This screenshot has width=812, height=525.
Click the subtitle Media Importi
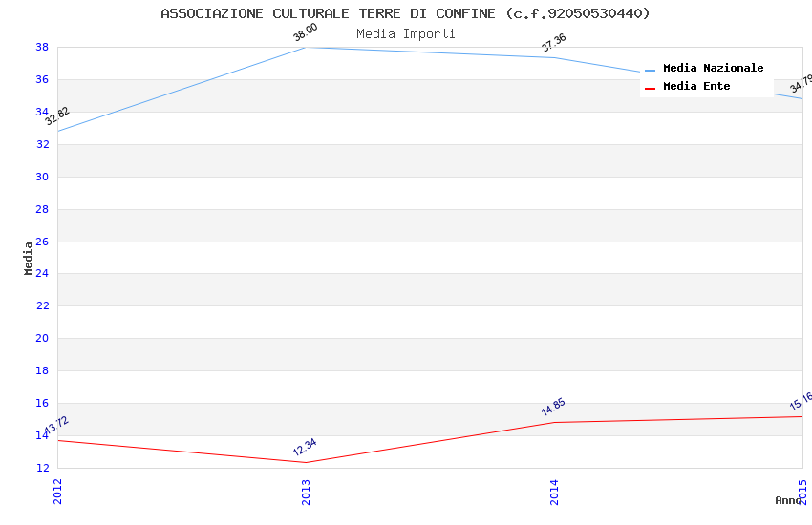[x=405, y=34]
